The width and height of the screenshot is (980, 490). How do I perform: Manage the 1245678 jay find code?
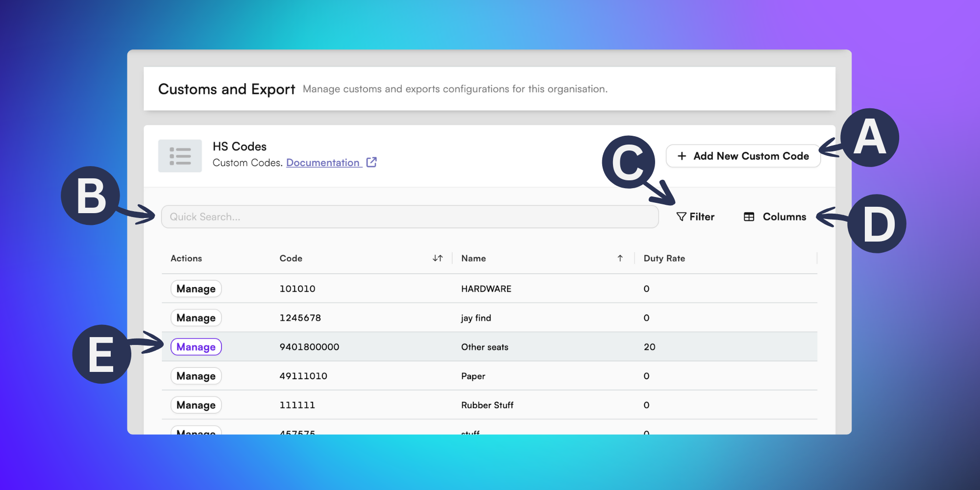tap(196, 318)
